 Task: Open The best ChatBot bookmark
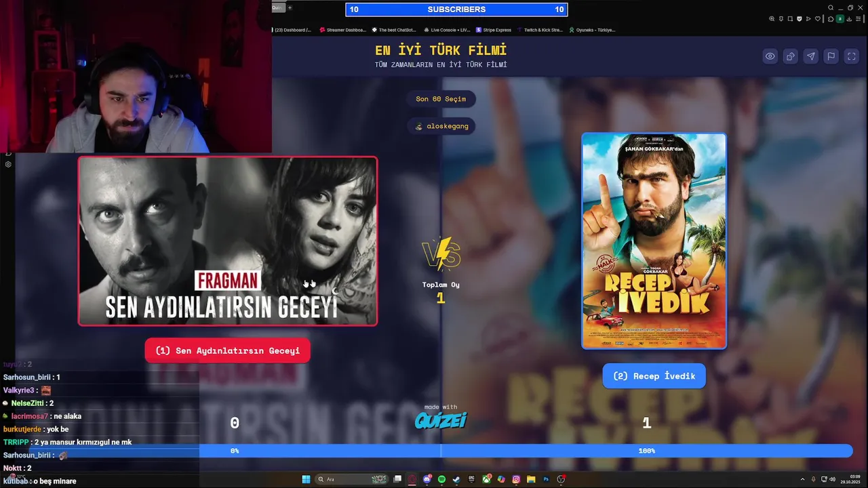[393, 30]
